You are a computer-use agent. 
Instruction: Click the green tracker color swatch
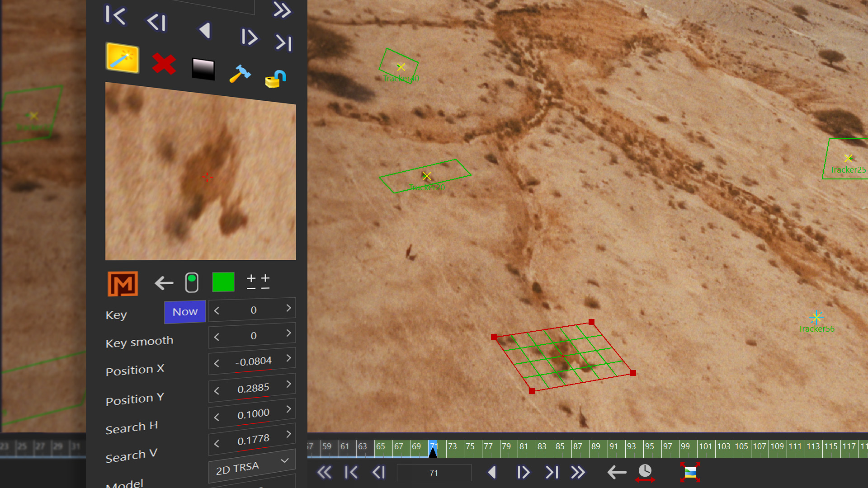click(x=223, y=282)
